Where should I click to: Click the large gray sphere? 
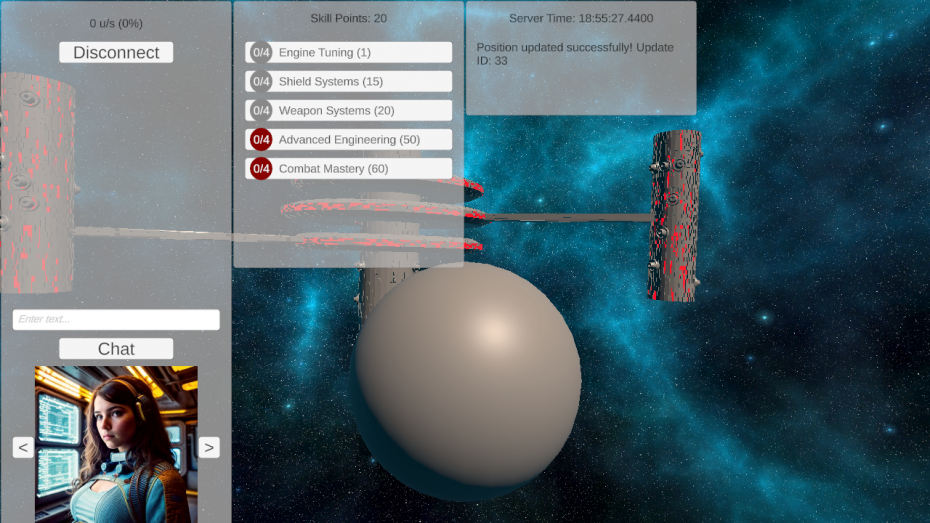pos(467,380)
